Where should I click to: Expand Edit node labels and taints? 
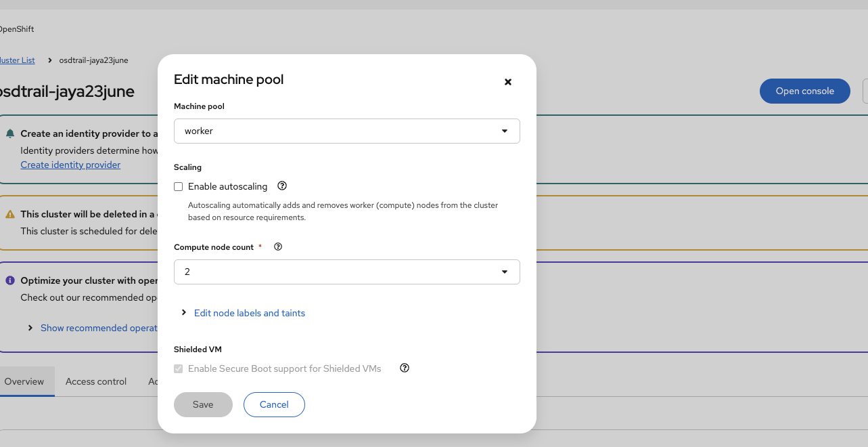(249, 313)
